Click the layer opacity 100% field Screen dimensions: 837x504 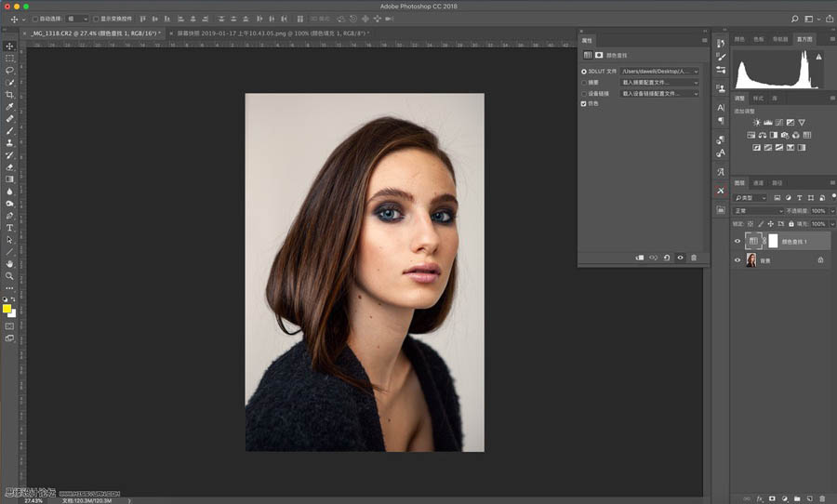(818, 211)
